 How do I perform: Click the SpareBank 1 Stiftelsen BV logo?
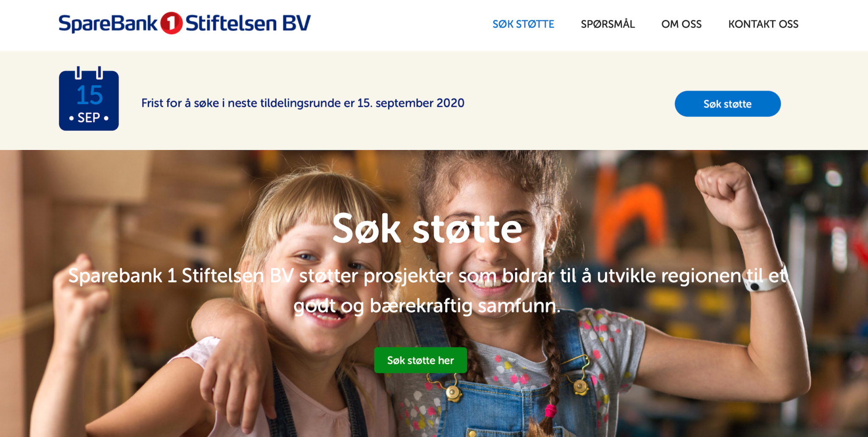[185, 23]
